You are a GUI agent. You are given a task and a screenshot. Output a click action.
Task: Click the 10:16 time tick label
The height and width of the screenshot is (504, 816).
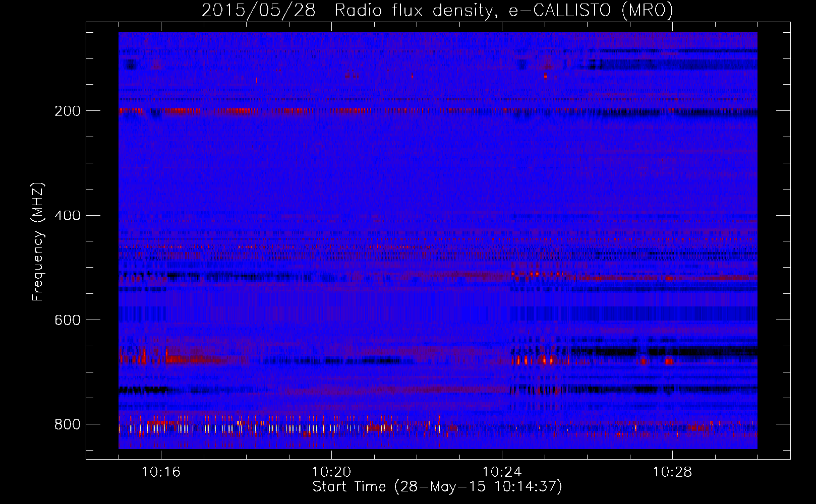[161, 472]
